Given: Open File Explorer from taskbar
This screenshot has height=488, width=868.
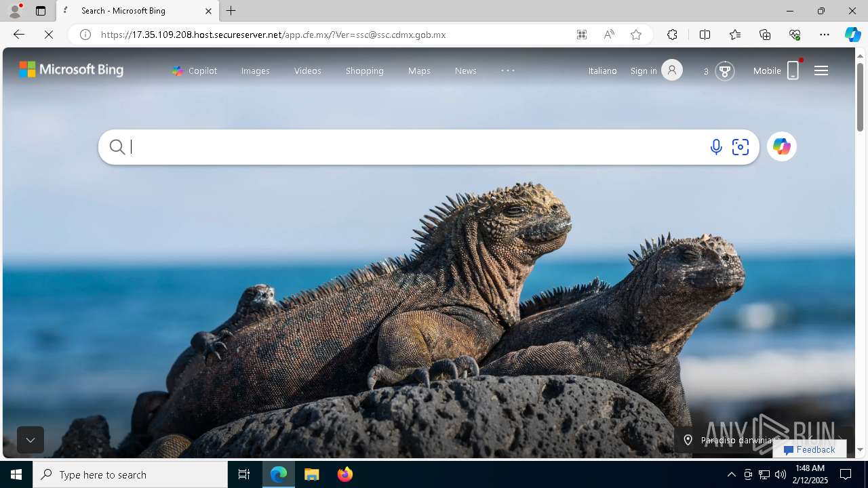Looking at the screenshot, I should 312,474.
